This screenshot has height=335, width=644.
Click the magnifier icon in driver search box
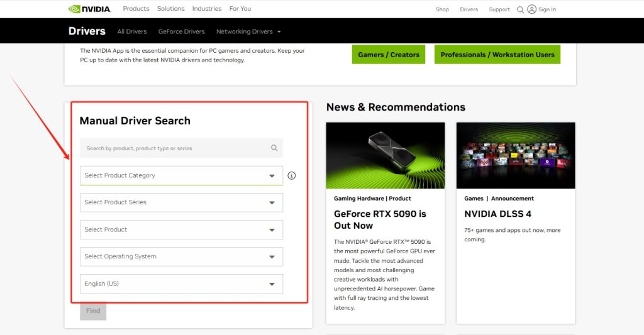[274, 148]
